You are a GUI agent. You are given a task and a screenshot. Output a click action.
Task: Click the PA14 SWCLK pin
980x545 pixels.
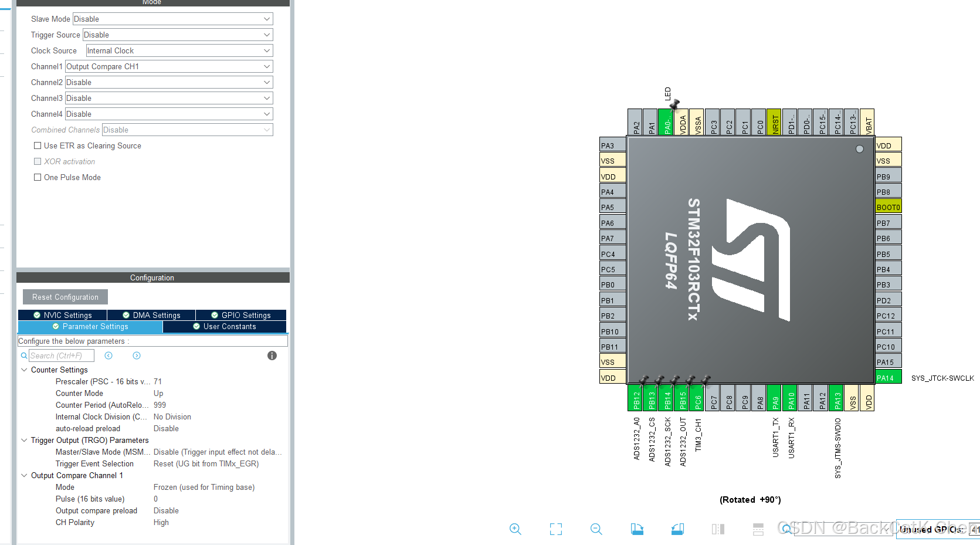889,377
